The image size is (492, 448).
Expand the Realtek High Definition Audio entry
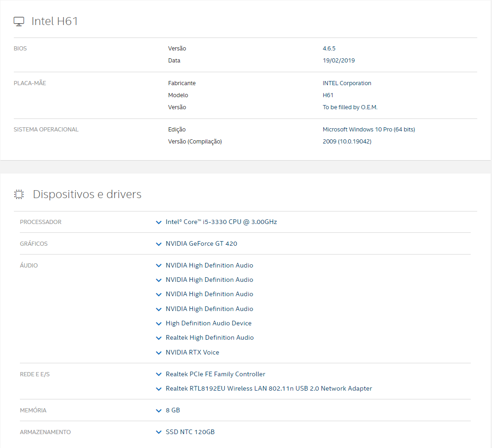click(159, 338)
